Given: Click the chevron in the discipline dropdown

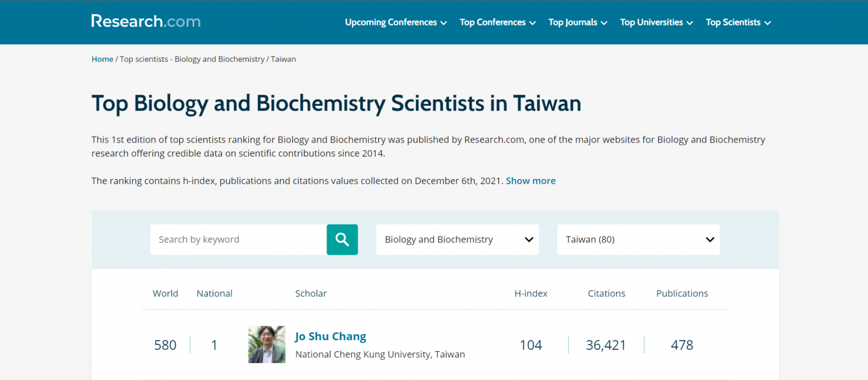Looking at the screenshot, I should 529,240.
